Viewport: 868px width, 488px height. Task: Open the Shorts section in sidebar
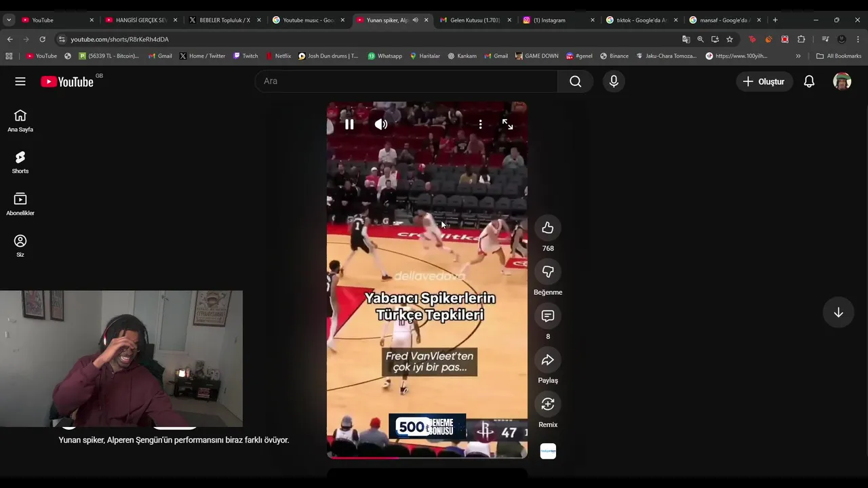(x=20, y=162)
